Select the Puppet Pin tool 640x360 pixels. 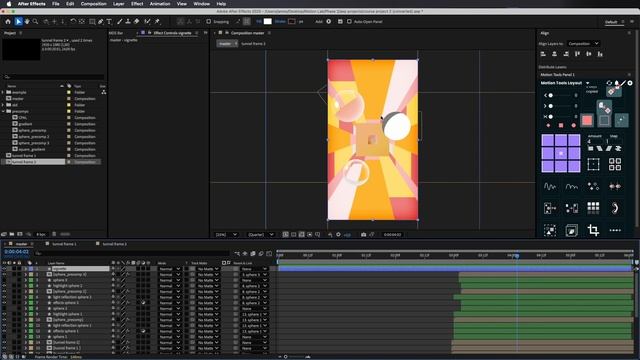pos(158,22)
